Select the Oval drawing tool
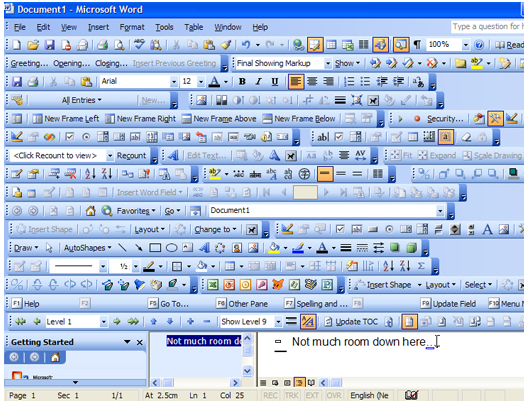The width and height of the screenshot is (524, 402). pyautogui.click(x=172, y=248)
